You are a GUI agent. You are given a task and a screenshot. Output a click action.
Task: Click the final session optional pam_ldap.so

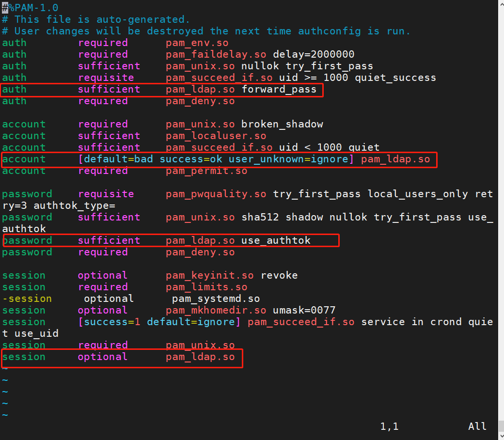118,357
